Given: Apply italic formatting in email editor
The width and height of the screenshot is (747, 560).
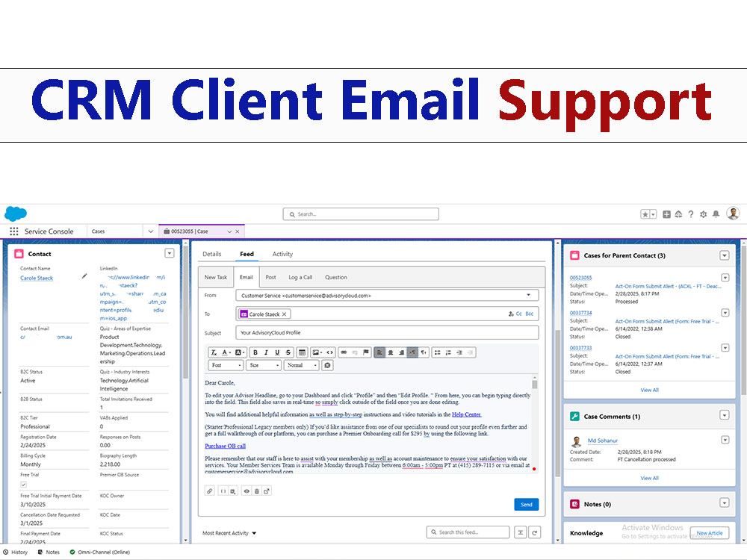Looking at the screenshot, I should coord(266,352).
